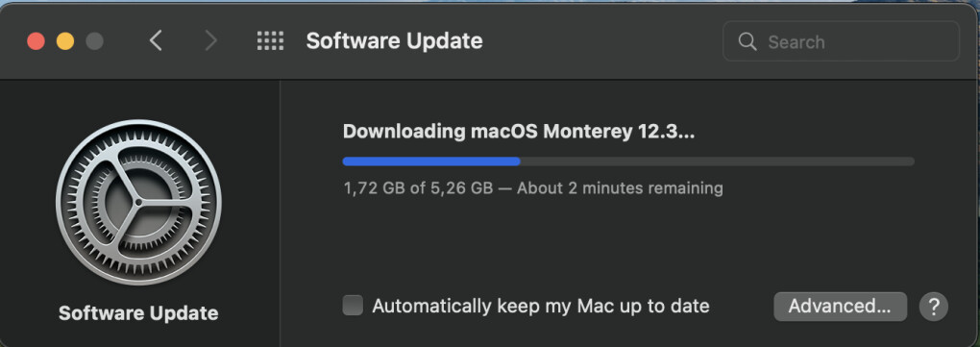The width and height of the screenshot is (980, 347).
Task: Click the 1,72 GB of 5,26 GB status text
Action: (418, 188)
